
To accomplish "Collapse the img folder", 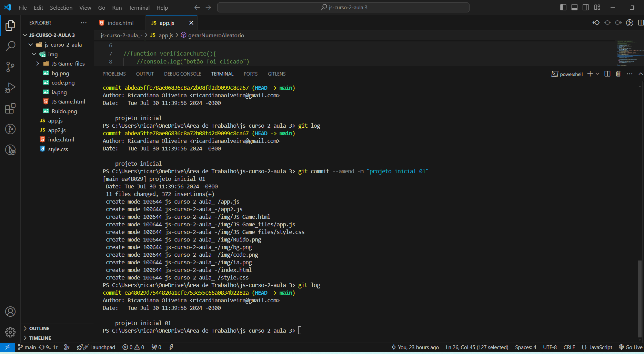I will tap(57, 54).
